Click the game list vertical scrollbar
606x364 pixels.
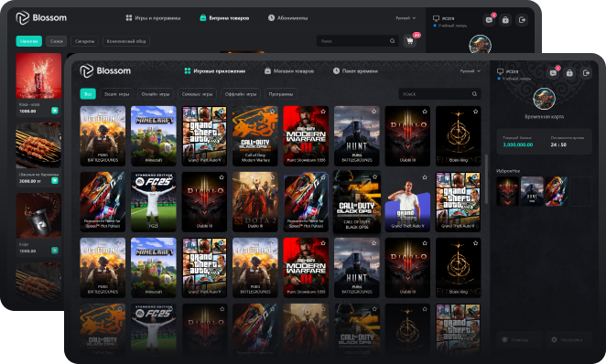pos(486,179)
